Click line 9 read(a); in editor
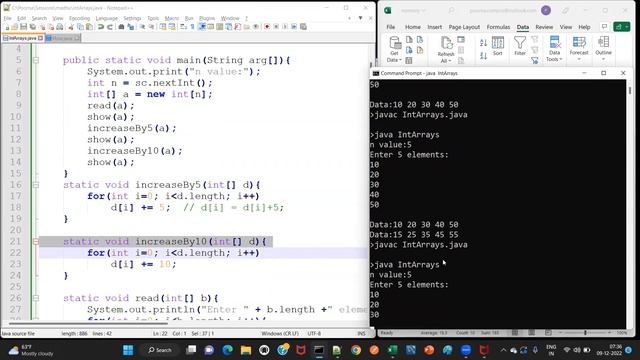This screenshot has height=360, width=640. pyautogui.click(x=110, y=105)
